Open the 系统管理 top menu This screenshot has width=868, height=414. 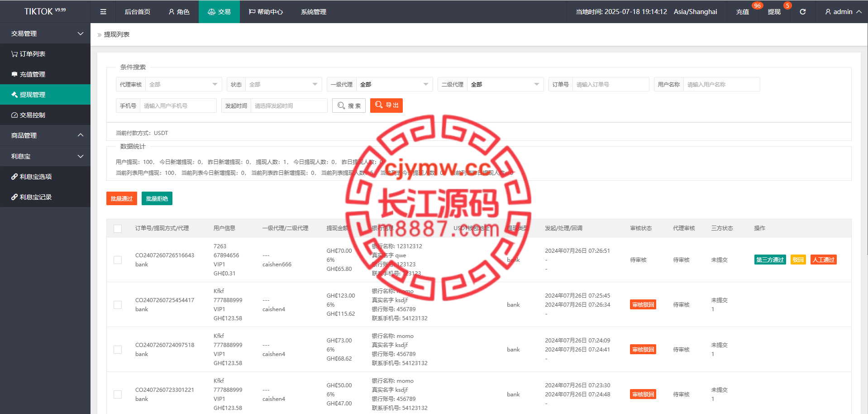point(314,12)
